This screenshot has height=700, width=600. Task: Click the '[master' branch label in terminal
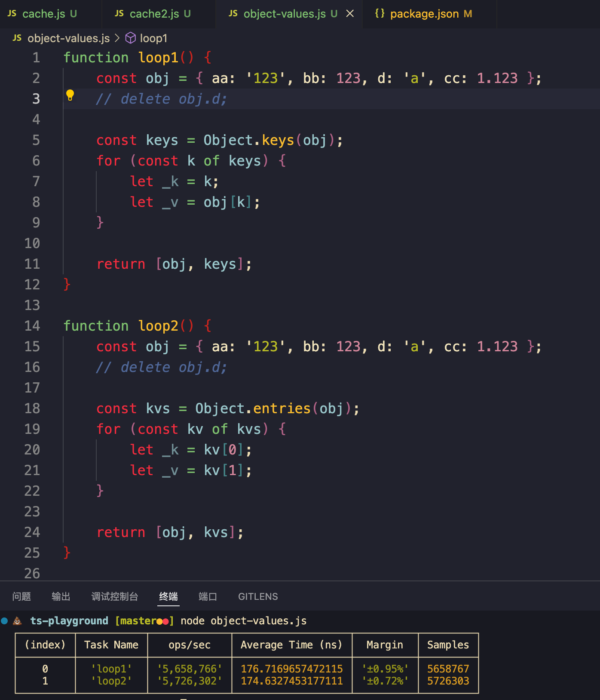[x=135, y=621]
